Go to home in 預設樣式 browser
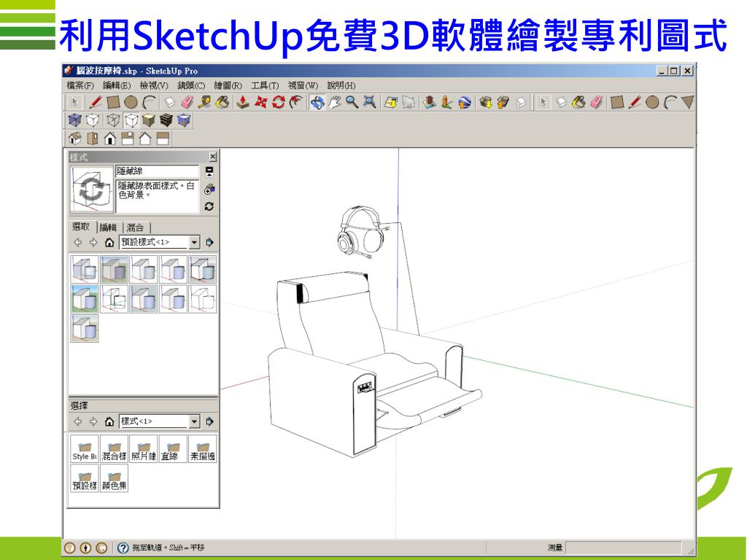This screenshot has height=560, width=747. tap(109, 242)
